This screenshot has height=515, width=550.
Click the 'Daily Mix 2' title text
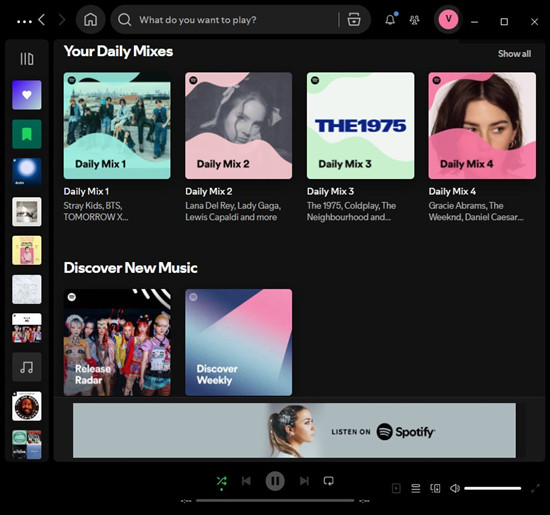[x=209, y=192]
